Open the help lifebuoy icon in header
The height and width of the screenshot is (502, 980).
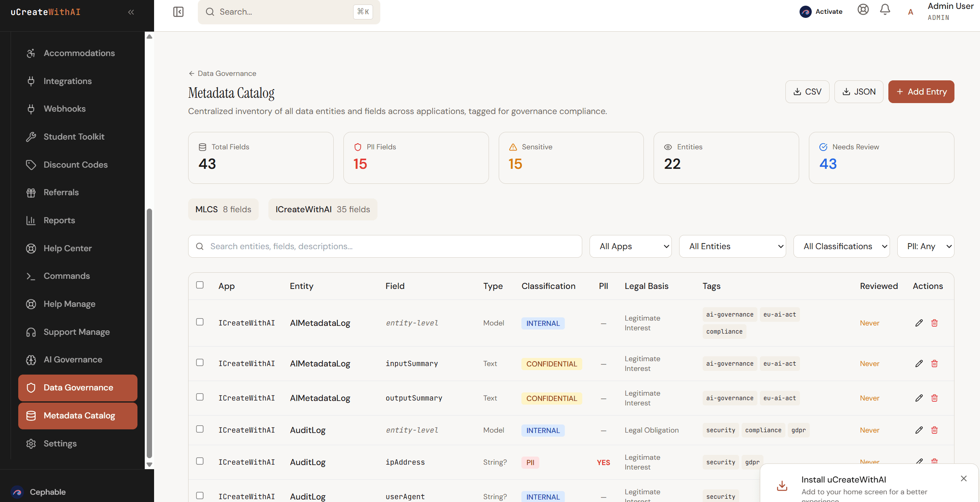[863, 10]
